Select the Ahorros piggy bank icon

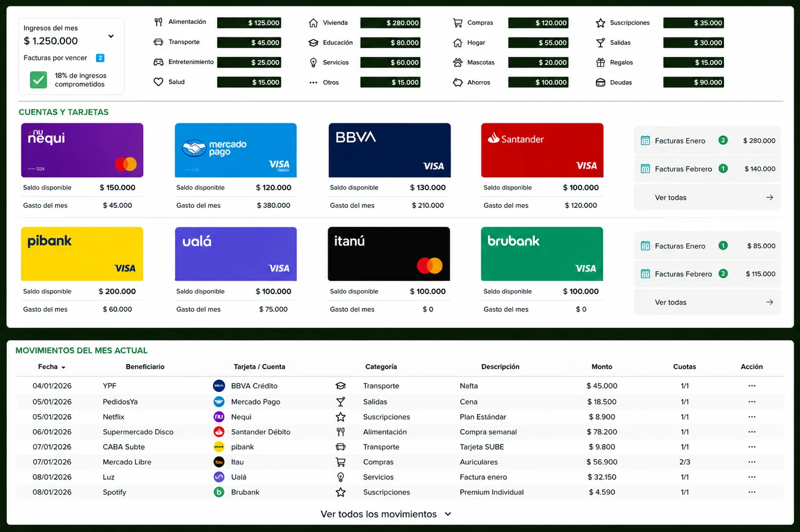point(458,82)
